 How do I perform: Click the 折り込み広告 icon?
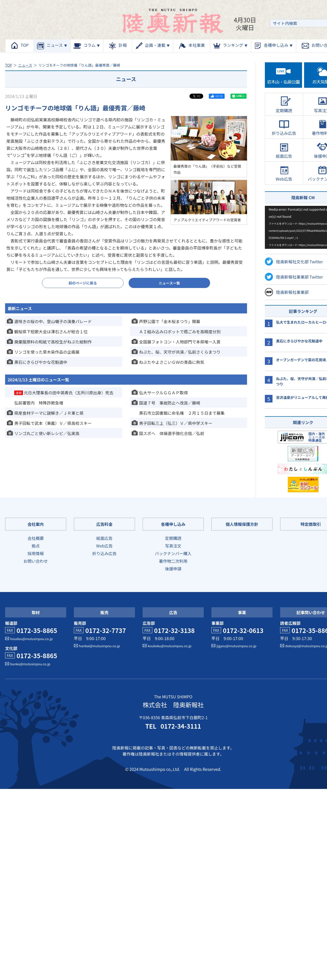284,124
